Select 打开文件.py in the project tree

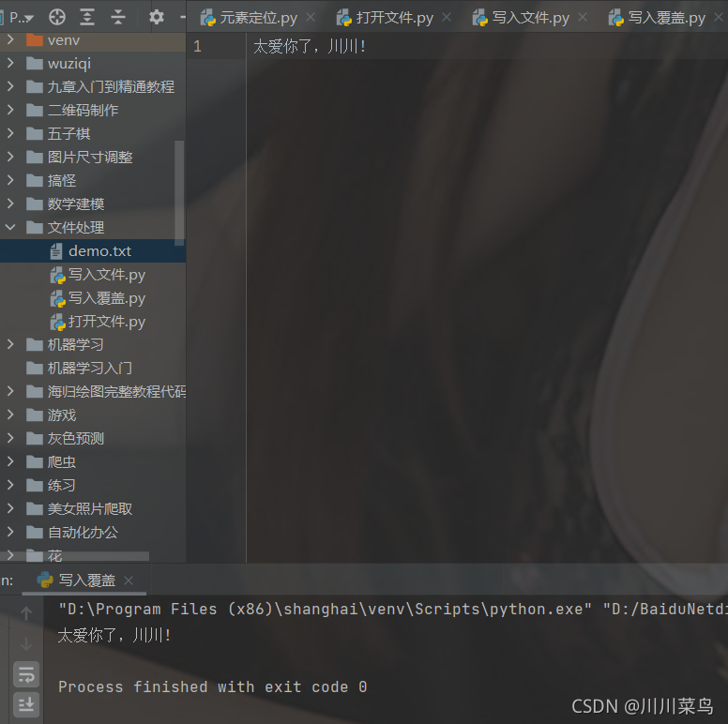tap(93, 321)
